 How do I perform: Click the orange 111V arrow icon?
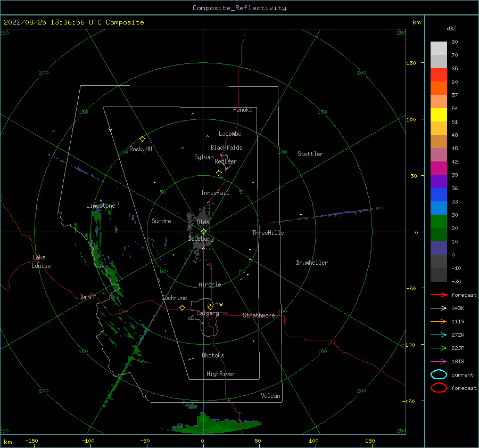pos(439,321)
